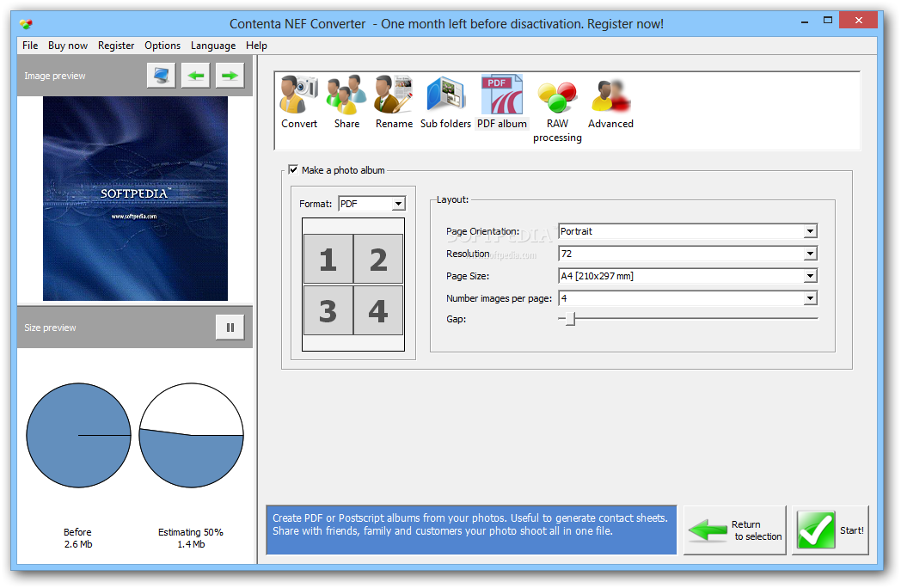
Task: Click the 'Estimating 50%' label
Action: pyautogui.click(x=191, y=532)
